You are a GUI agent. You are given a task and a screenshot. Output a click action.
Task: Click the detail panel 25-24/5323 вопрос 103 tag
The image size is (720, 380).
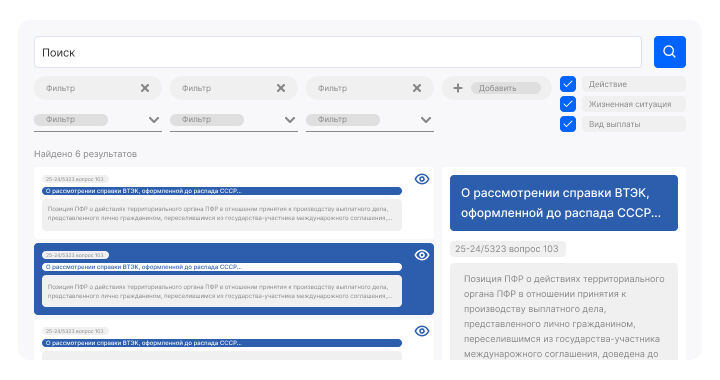[x=507, y=249]
